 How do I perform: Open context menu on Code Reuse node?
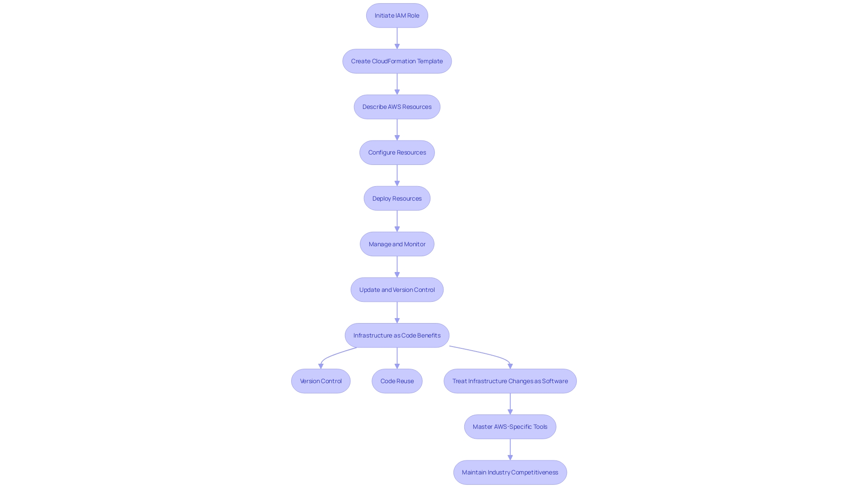pos(396,381)
